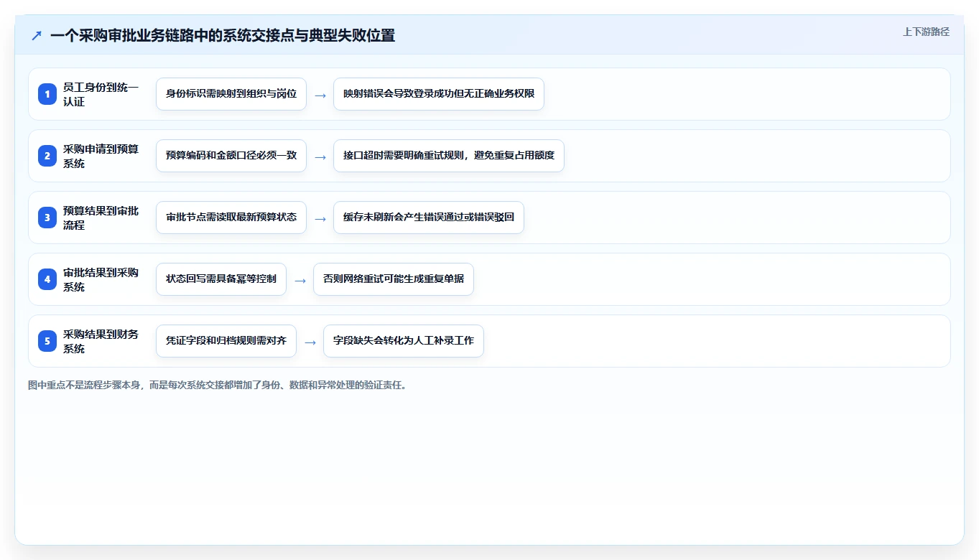This screenshot has width=979, height=560.
Task: Click the 身份标识需映射到组织与岗位 box
Action: coord(231,94)
